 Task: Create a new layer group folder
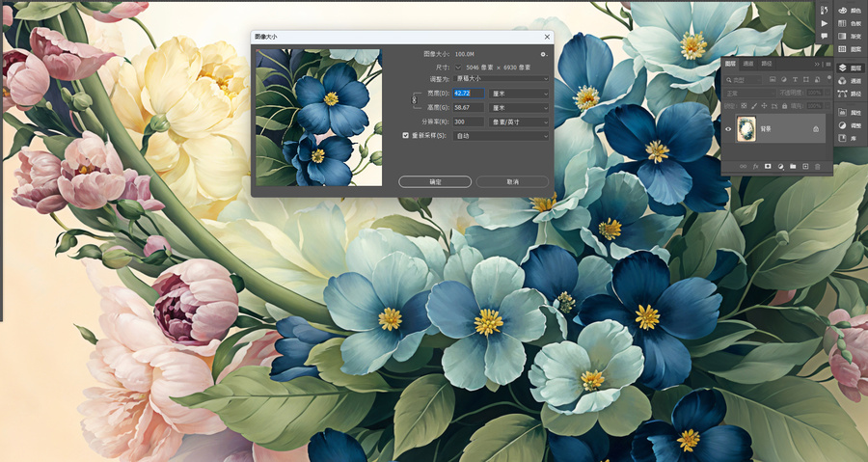click(793, 167)
